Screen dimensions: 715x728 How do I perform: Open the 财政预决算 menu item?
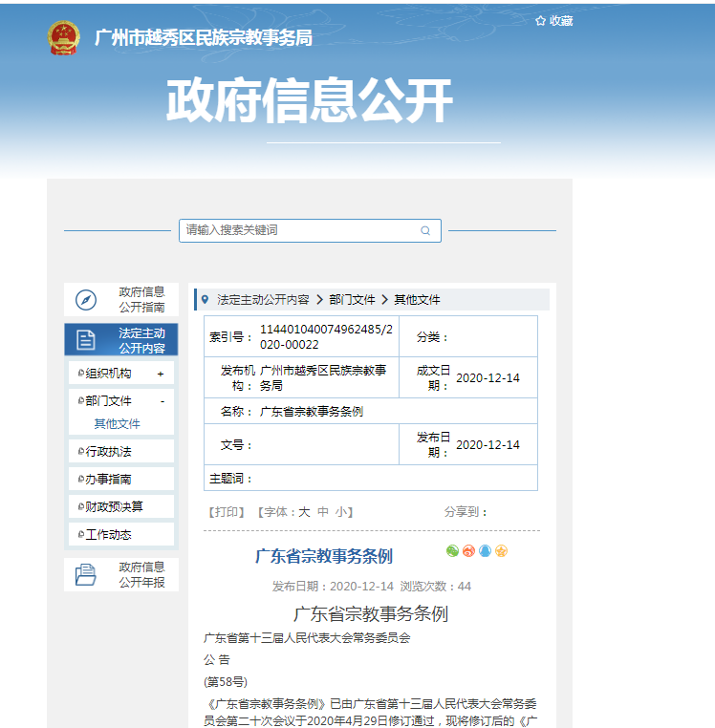point(115,507)
